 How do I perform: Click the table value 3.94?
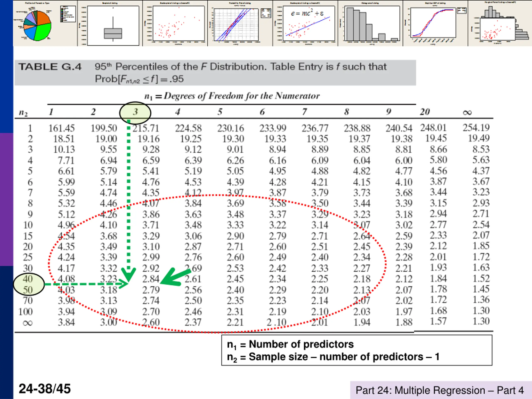tap(66, 312)
